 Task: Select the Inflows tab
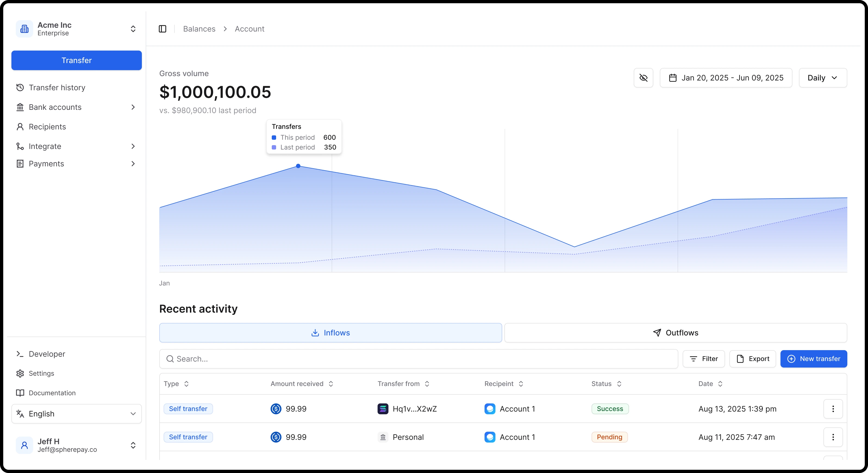330,333
